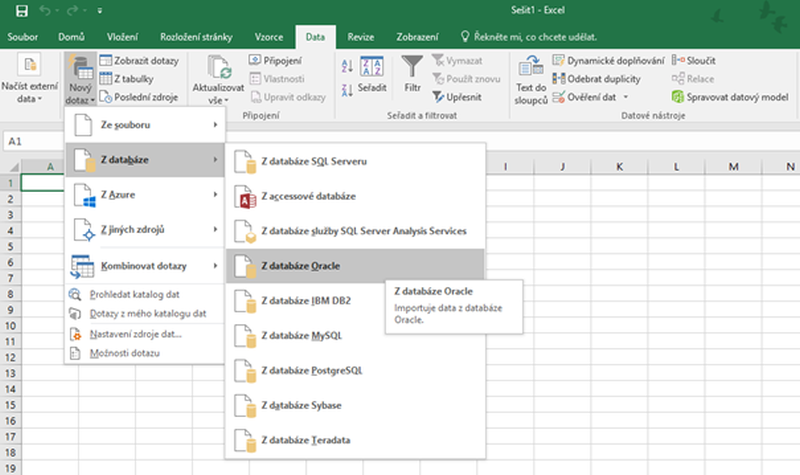The height and width of the screenshot is (475, 800).
Task: Switch to the Domů tab
Action: coord(71,37)
